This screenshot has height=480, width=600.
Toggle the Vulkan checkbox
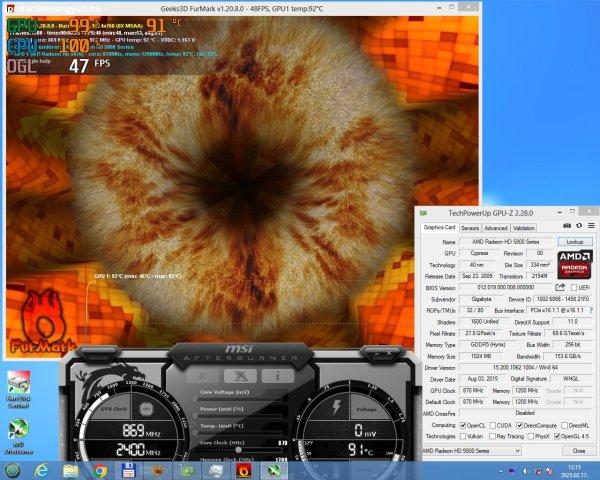pyautogui.click(x=463, y=436)
